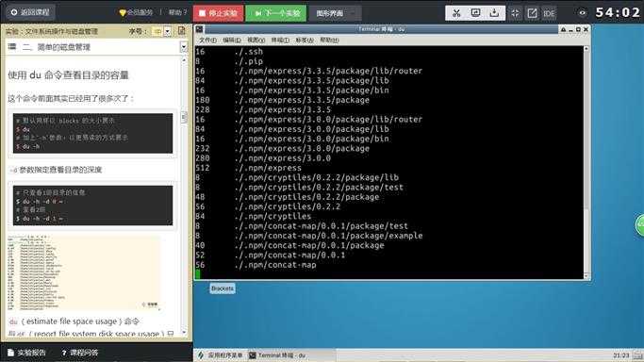644x362 pixels.
Task: Click the taskbar clock in bottom right
Action: coord(621,355)
